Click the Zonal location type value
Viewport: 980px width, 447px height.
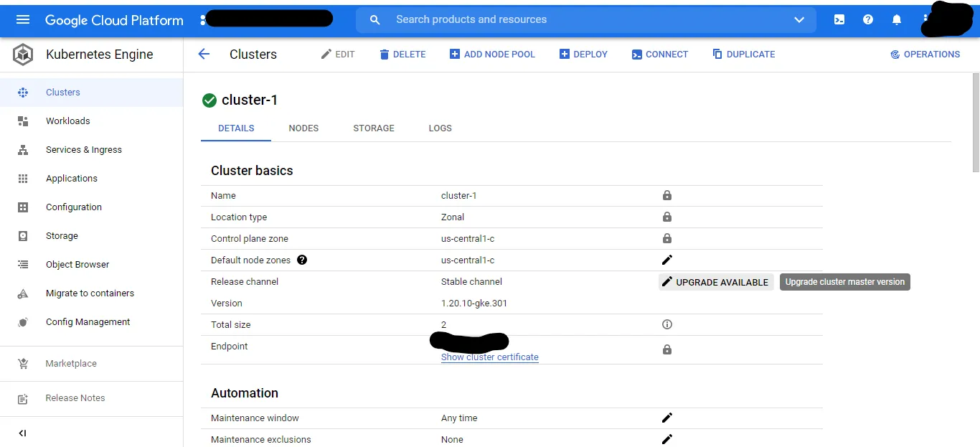point(453,217)
